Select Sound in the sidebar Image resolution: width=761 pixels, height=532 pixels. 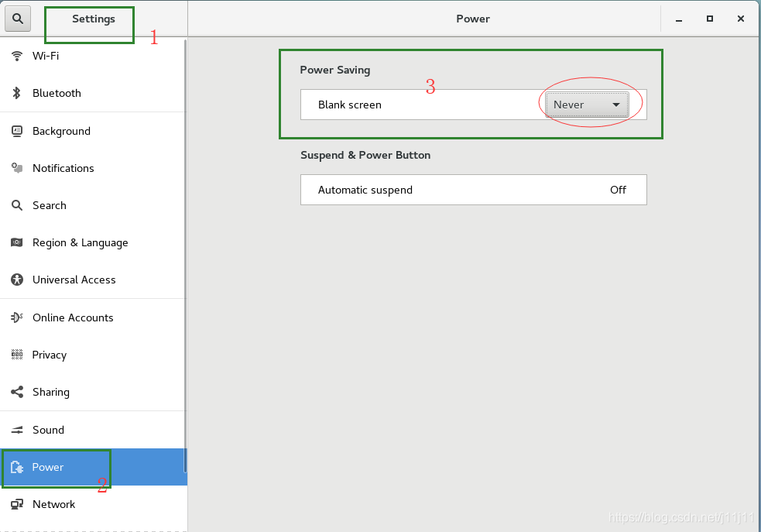point(93,430)
